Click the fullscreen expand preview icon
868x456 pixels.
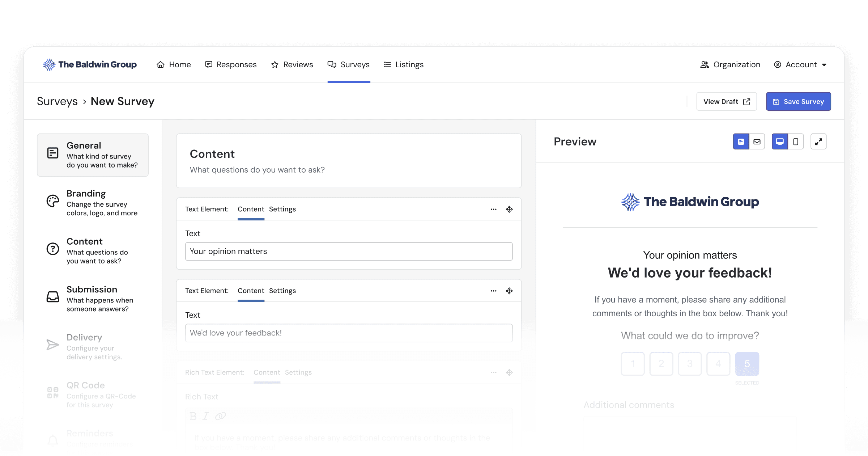coord(818,142)
